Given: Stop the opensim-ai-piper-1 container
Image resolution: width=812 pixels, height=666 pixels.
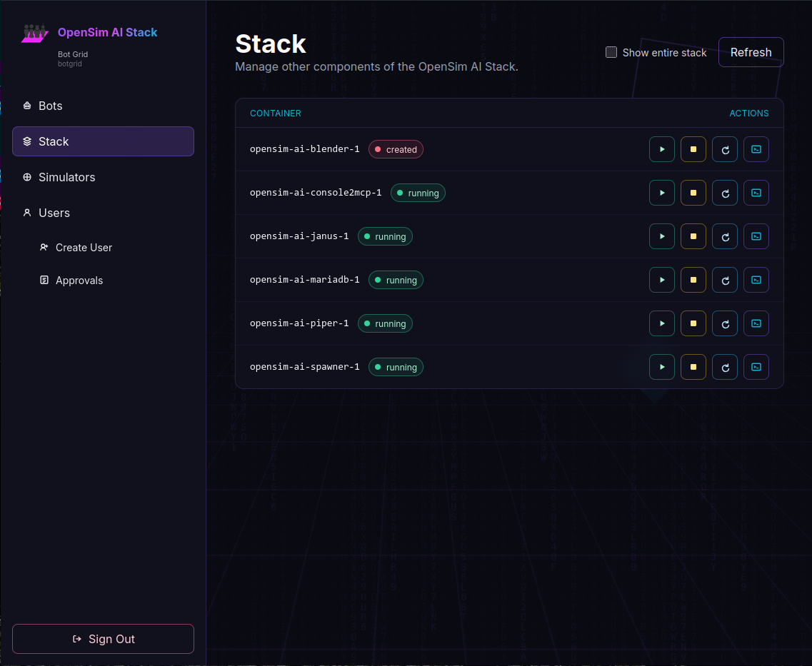Looking at the screenshot, I should pyautogui.click(x=693, y=323).
